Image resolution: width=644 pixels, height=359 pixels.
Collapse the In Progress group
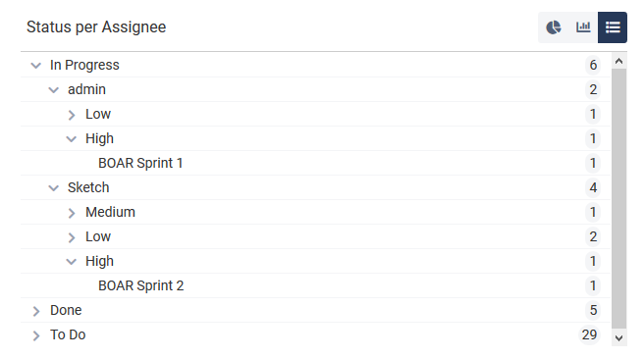36,66
